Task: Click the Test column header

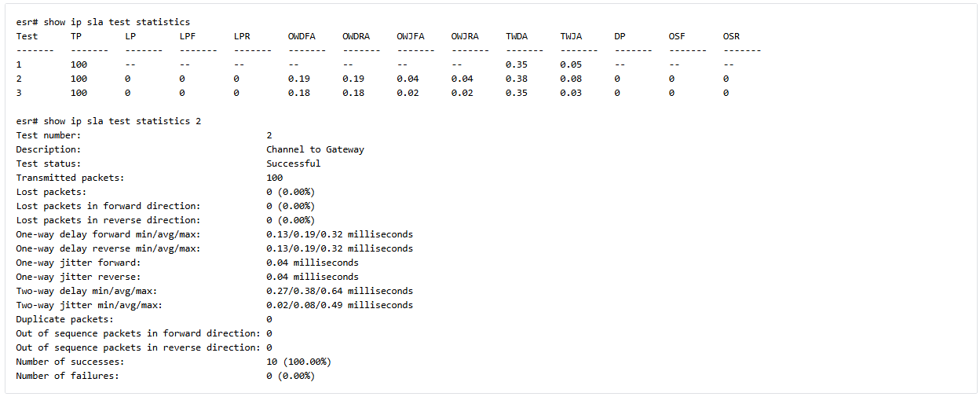Action: tap(27, 36)
